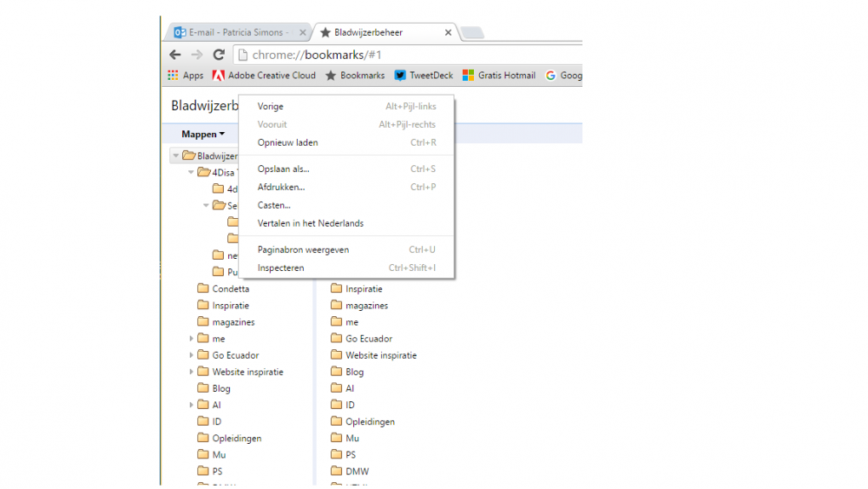The height and width of the screenshot is (489, 868).
Task: Open the Gratis Hotmail bookmark
Action: [499, 76]
